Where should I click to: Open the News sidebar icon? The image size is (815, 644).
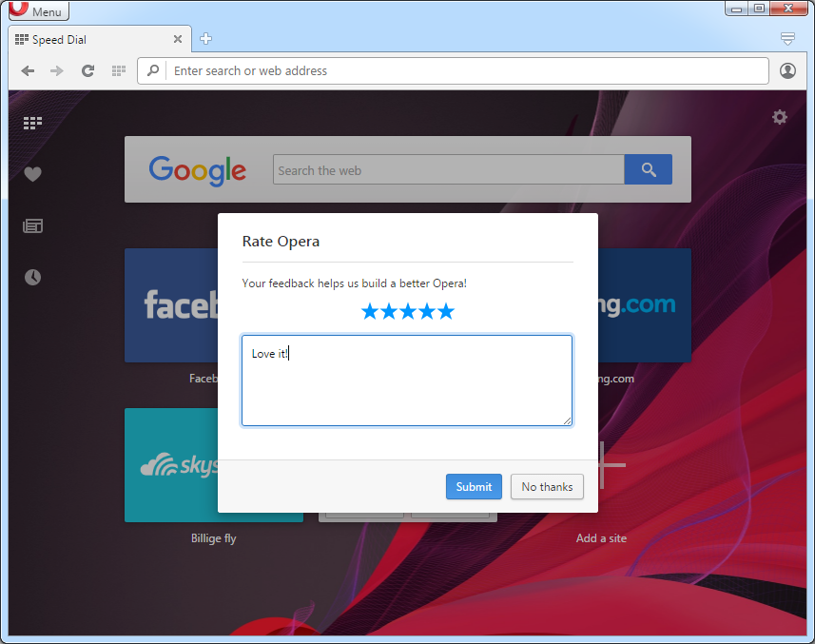click(x=33, y=226)
